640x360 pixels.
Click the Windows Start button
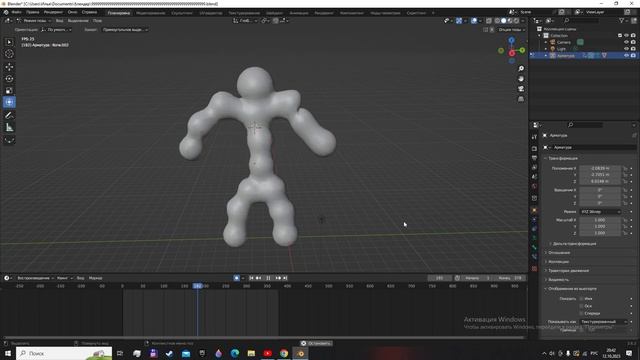[x=8, y=353]
